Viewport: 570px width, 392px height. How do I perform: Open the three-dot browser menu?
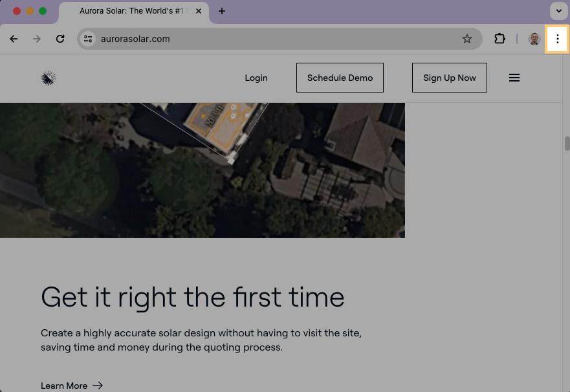point(557,39)
